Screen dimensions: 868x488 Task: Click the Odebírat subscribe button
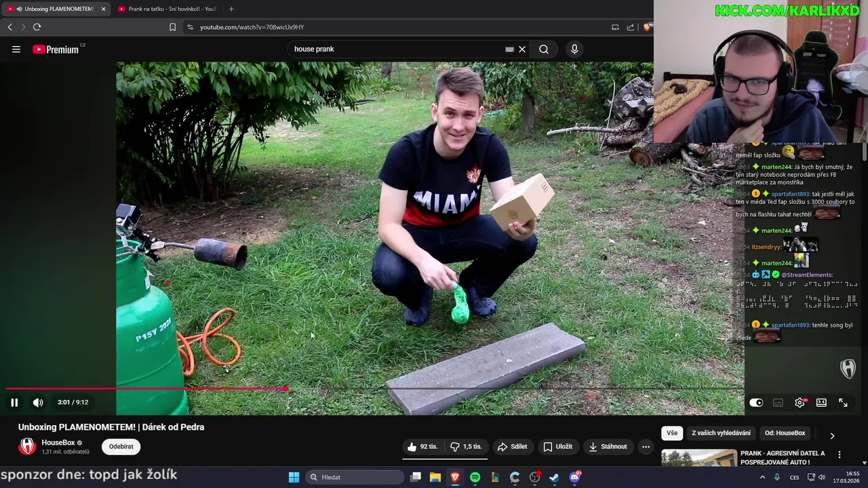click(121, 447)
